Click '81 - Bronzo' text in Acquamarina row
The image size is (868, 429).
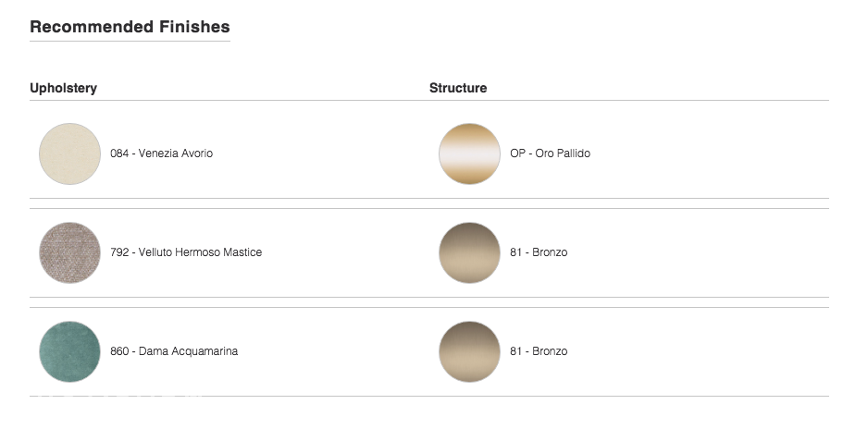pos(539,351)
